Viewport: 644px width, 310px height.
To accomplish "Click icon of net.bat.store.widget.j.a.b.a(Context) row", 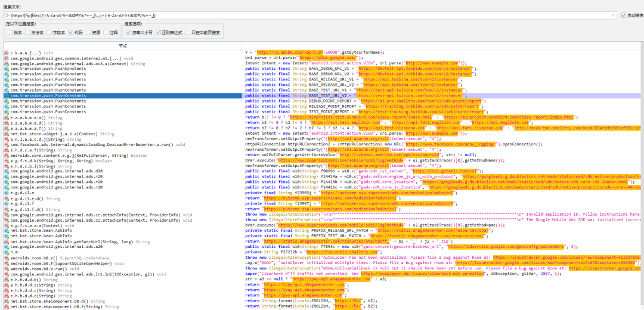I will (x=6, y=134).
